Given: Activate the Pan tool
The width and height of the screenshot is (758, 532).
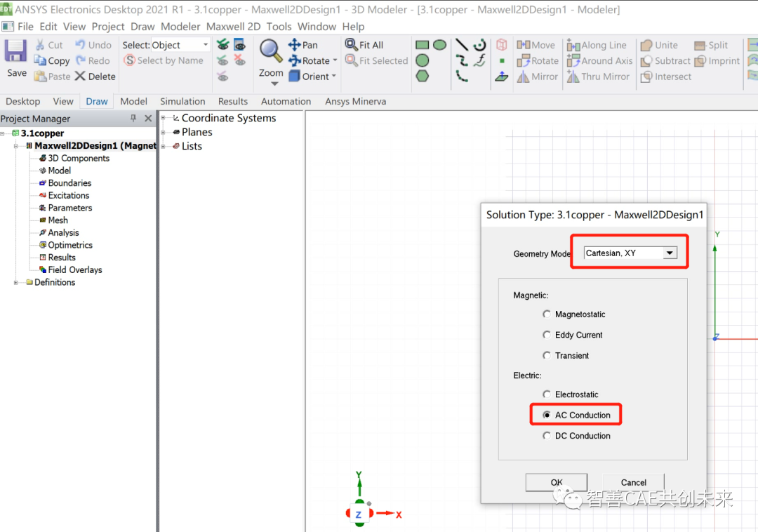Looking at the screenshot, I should pos(303,45).
